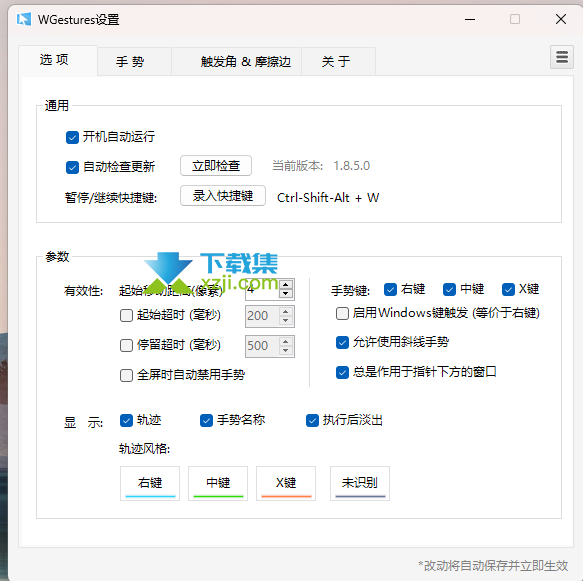Enable 起始超时 (毫秒) checkbox
Image resolution: width=583 pixels, height=581 pixels.
point(126,316)
